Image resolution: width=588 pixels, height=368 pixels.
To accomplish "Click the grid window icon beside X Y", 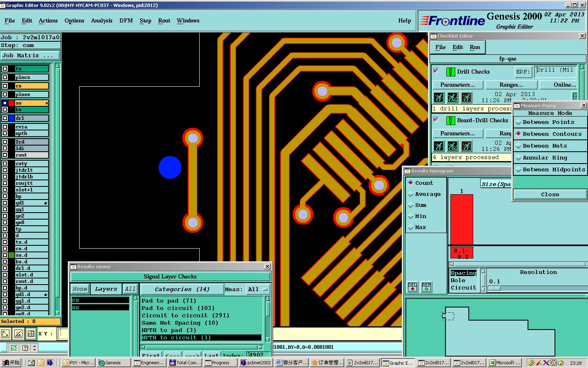I will 31,334.
